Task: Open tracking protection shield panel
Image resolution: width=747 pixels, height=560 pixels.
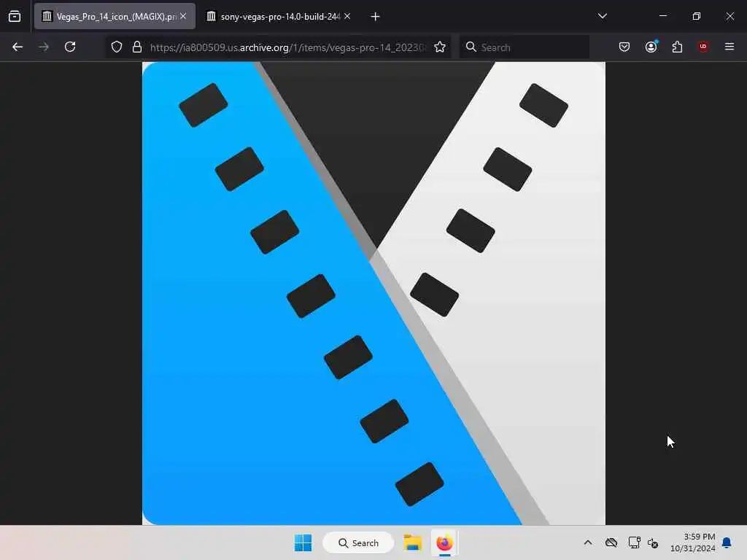Action: point(117,47)
